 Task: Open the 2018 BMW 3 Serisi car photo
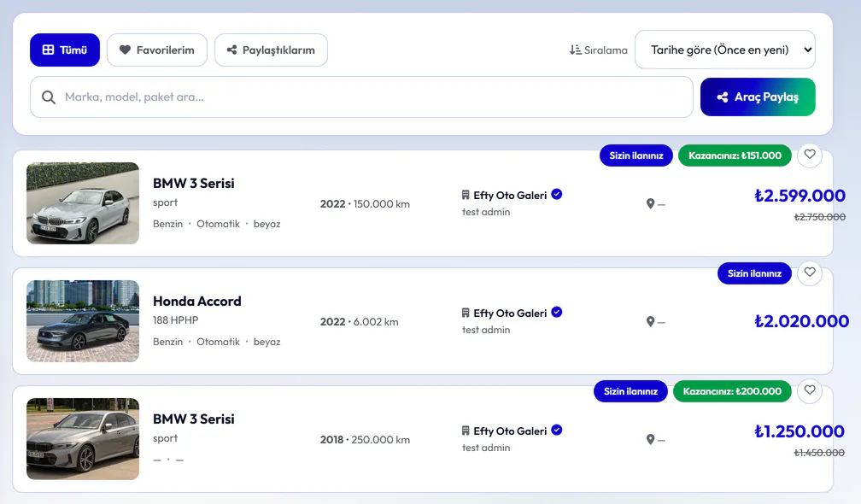click(83, 439)
